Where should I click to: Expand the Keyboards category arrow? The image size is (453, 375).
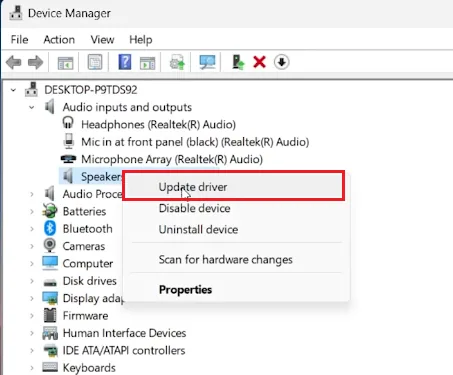(x=32, y=368)
